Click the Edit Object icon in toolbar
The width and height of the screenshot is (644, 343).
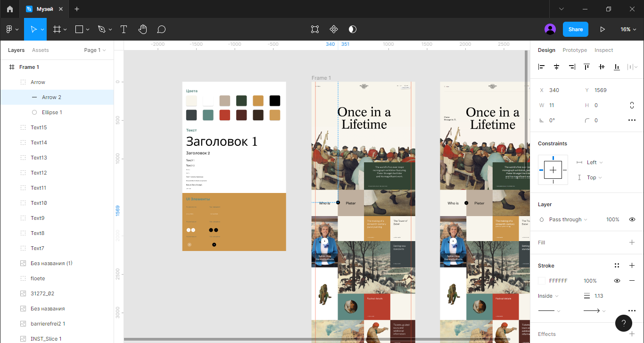[x=315, y=29]
